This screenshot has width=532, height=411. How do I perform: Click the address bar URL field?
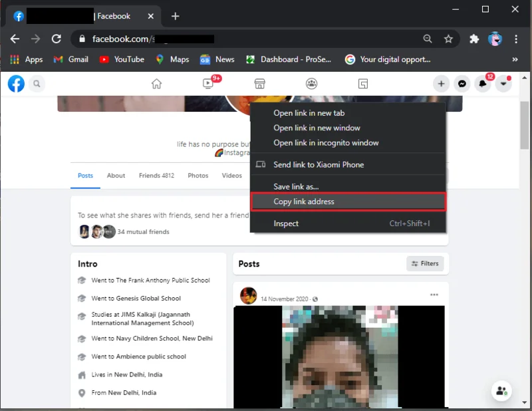(253, 39)
